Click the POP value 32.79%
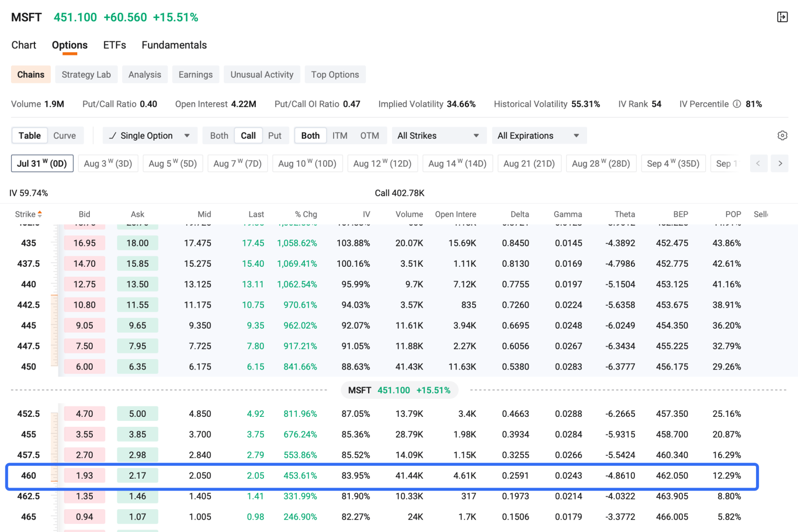Image resolution: width=798 pixels, height=532 pixels. (x=727, y=346)
